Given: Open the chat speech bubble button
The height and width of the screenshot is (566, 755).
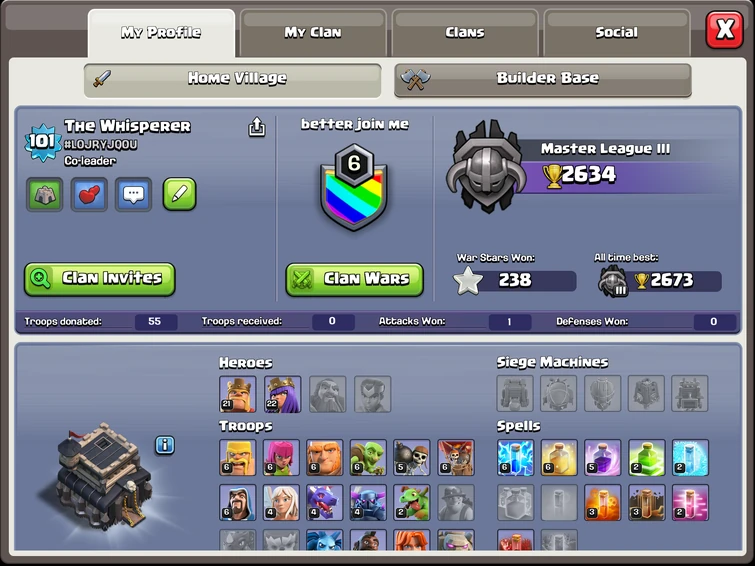Looking at the screenshot, I should (133, 194).
